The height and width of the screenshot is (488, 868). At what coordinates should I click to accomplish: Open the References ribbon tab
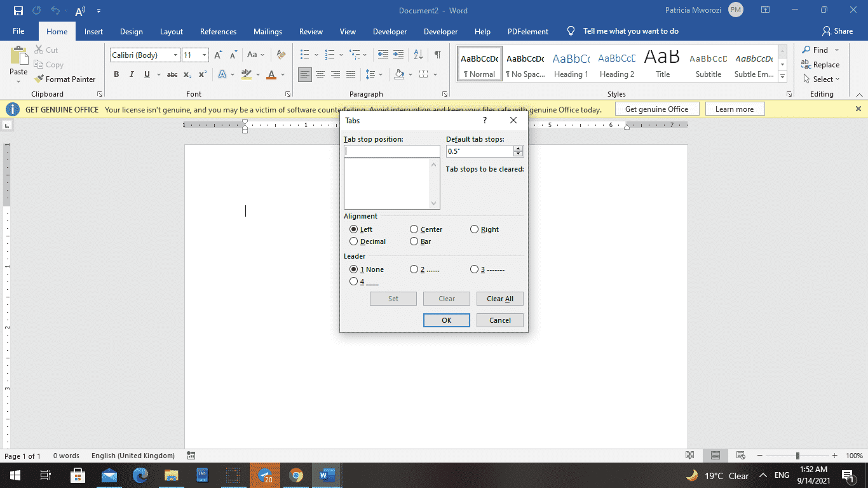(218, 31)
